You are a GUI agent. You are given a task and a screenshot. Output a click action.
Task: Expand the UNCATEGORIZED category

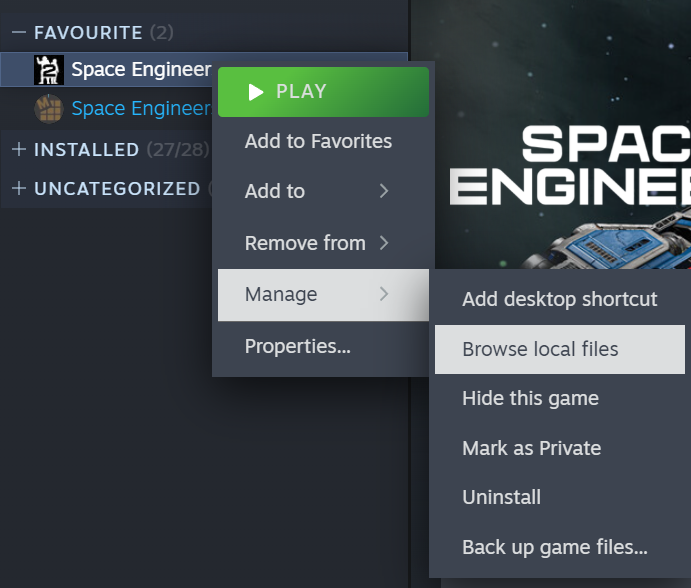(x=18, y=189)
